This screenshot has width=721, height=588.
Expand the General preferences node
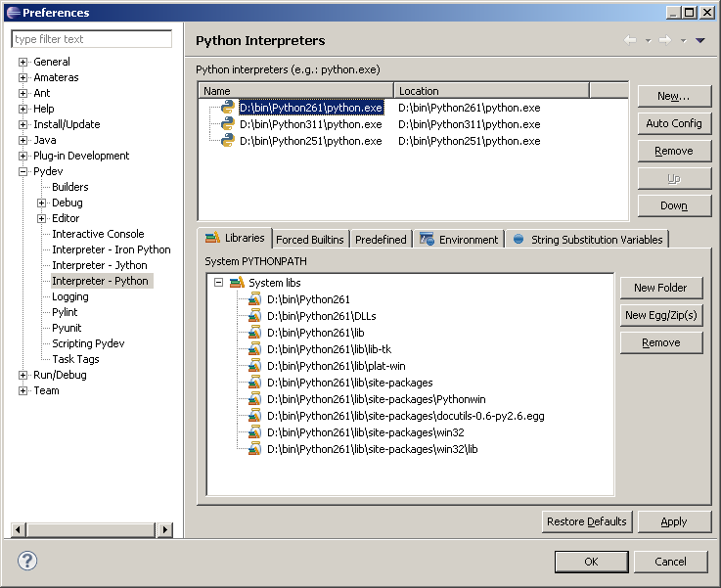(23, 62)
